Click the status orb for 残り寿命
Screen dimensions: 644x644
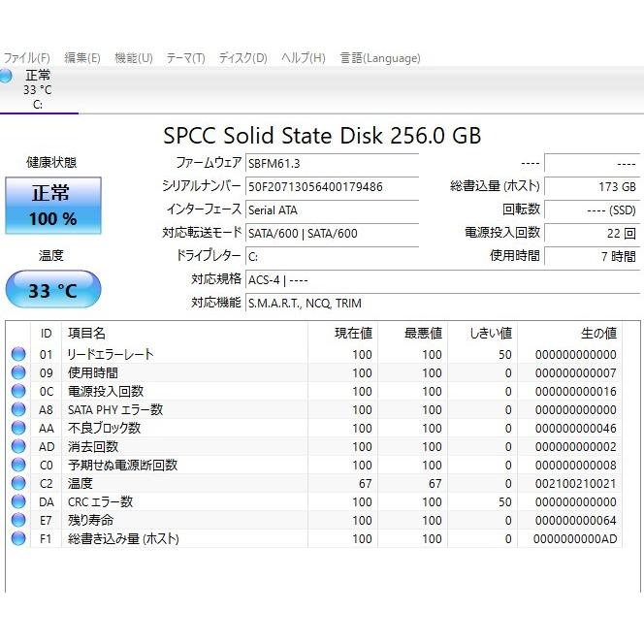(18, 521)
